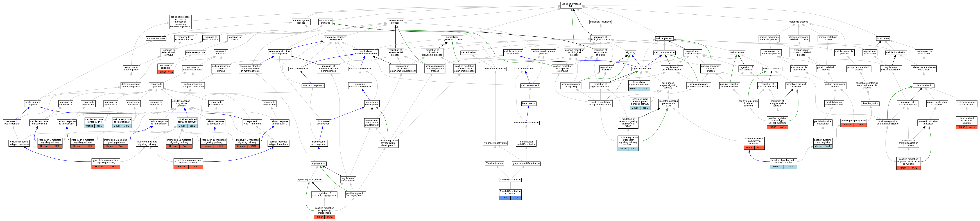The width and height of the screenshot is (980, 221).
Task: Select the 'cell communication' node
Action: pyautogui.click(x=665, y=53)
